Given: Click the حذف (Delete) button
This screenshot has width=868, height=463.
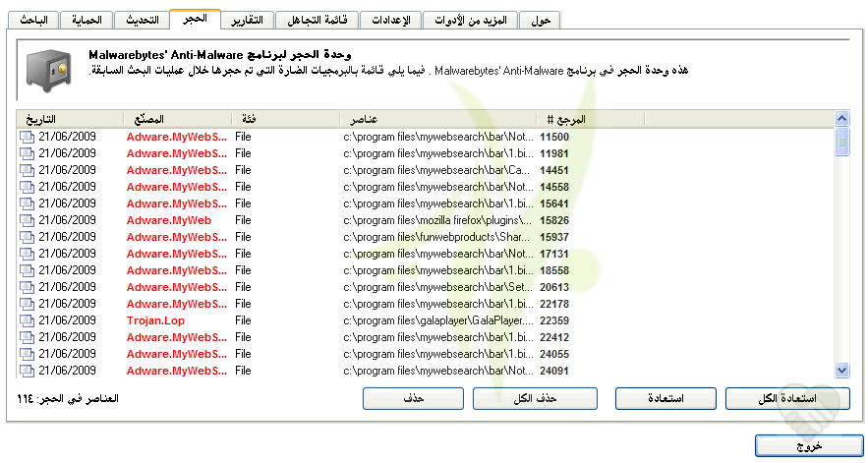Looking at the screenshot, I should (413, 399).
